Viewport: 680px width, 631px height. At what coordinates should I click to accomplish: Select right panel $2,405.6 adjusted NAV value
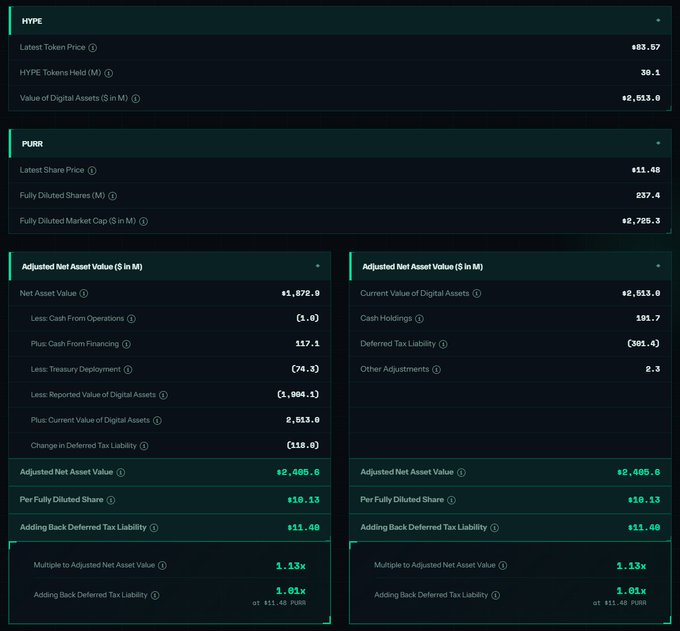[x=638, y=472]
